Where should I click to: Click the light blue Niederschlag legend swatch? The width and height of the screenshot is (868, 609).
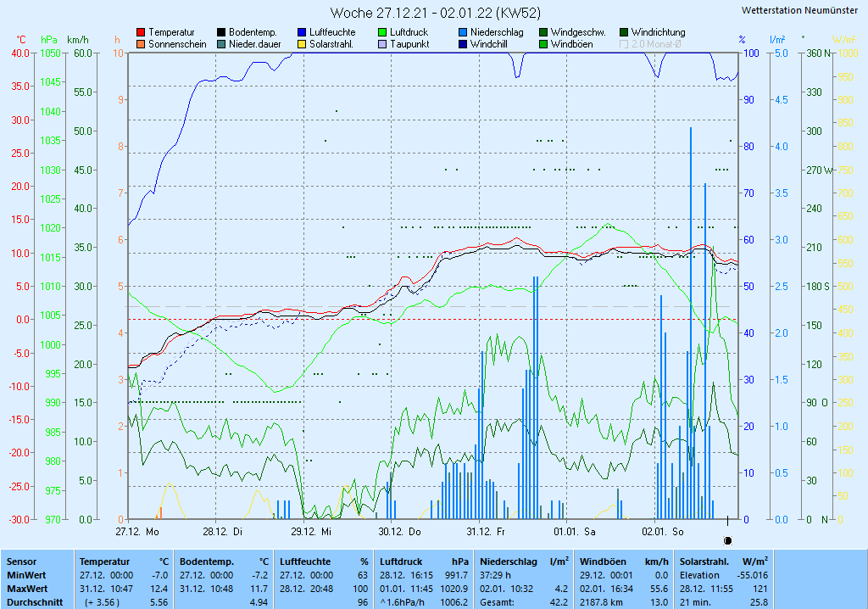pos(463,33)
